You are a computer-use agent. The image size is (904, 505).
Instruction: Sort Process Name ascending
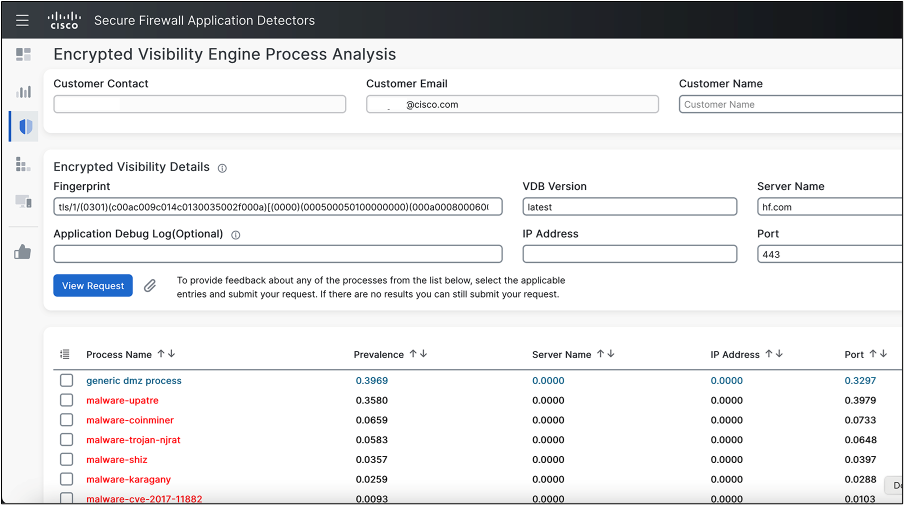pos(161,354)
